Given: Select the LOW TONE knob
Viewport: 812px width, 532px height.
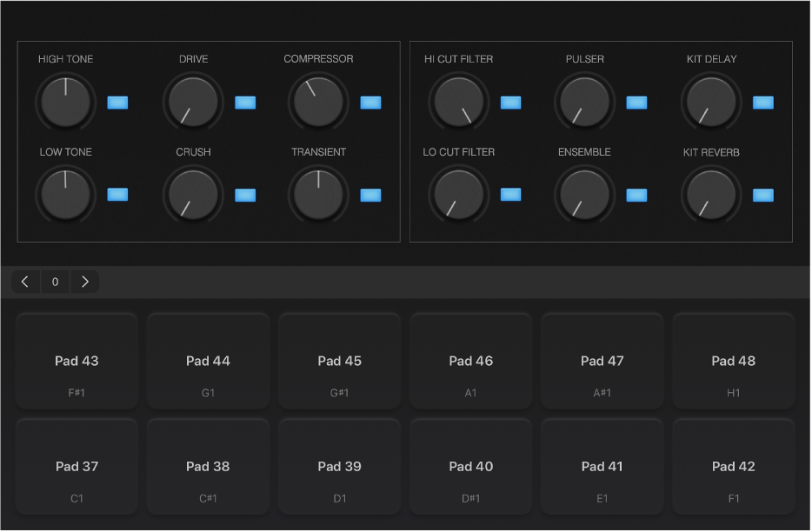Looking at the screenshot, I should [65, 195].
